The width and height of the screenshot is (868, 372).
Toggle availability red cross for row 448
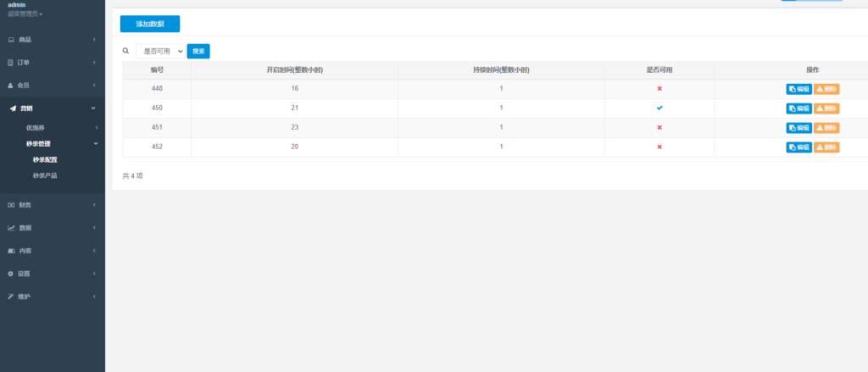click(x=659, y=89)
